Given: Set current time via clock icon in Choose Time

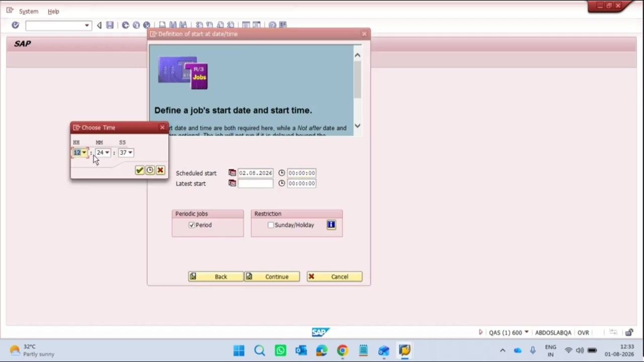Looking at the screenshot, I should pyautogui.click(x=150, y=170).
